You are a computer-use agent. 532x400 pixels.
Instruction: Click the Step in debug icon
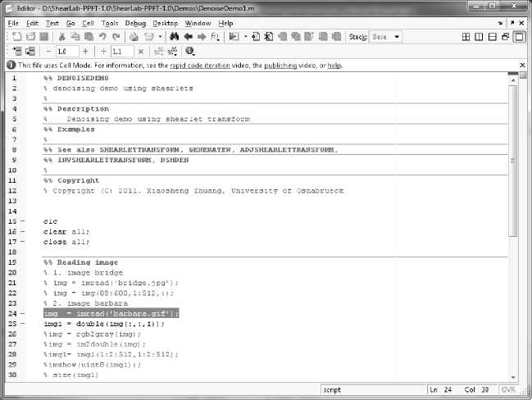[296, 36]
